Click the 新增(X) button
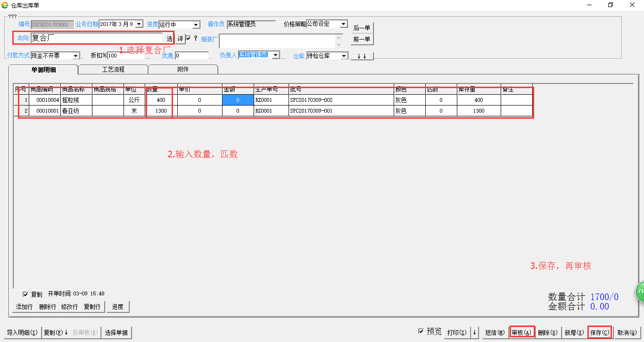 pyautogui.click(x=574, y=332)
